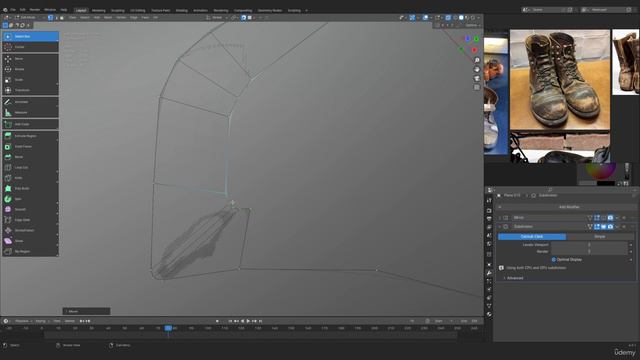The width and height of the screenshot is (640, 360).
Task: Click the Add Modifier button
Action: pyautogui.click(x=566, y=207)
